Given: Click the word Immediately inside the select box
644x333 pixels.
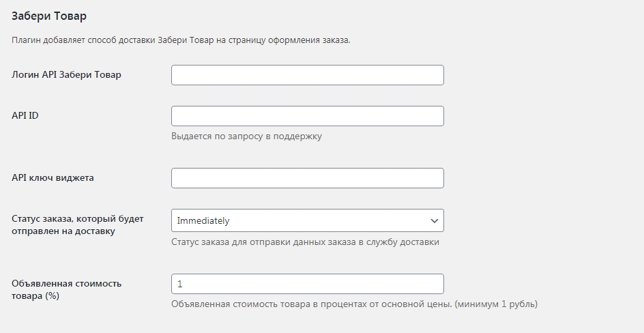Looking at the screenshot, I should [203, 220].
